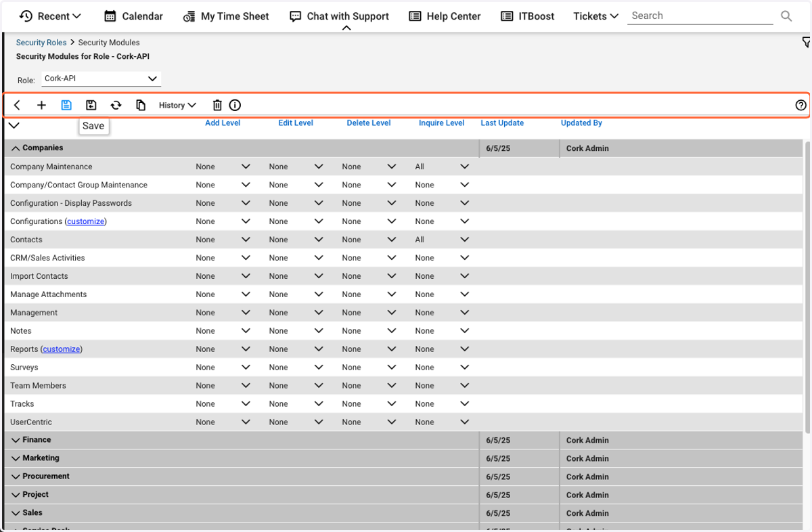Click the search magnifier icon
Viewport: 812px width, 532px height.
[x=786, y=16]
